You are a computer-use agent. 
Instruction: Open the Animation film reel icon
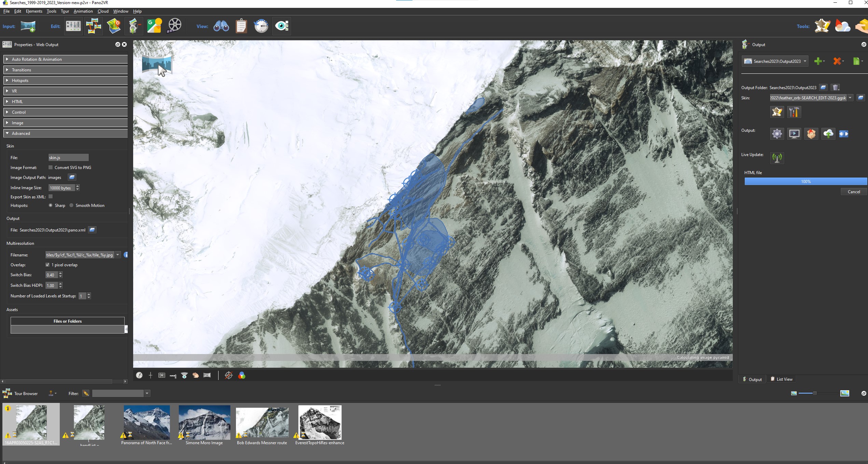174,26
